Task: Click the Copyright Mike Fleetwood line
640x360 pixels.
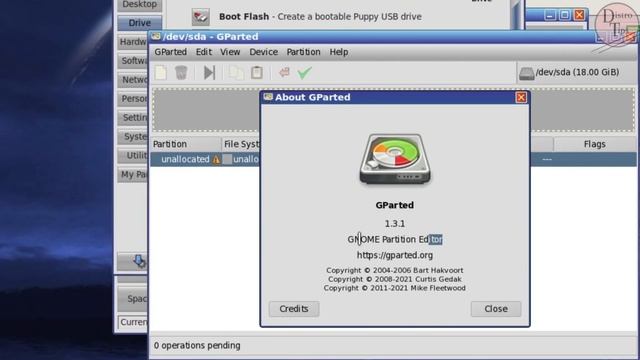Action: pos(395,288)
